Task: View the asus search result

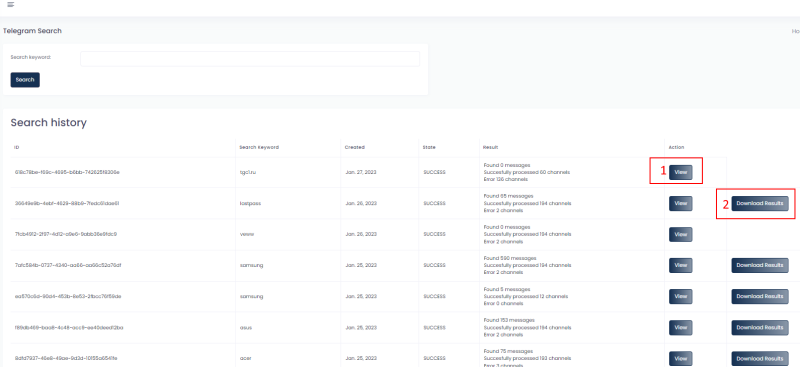Action: pyautogui.click(x=681, y=328)
